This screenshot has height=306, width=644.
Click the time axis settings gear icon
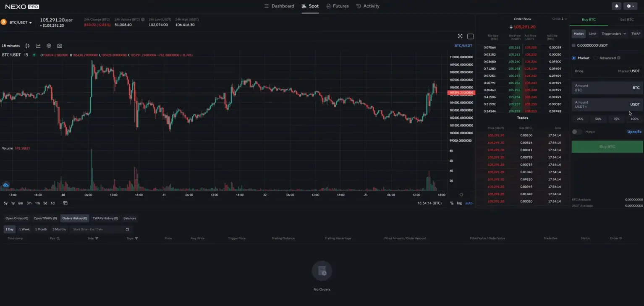(x=461, y=195)
